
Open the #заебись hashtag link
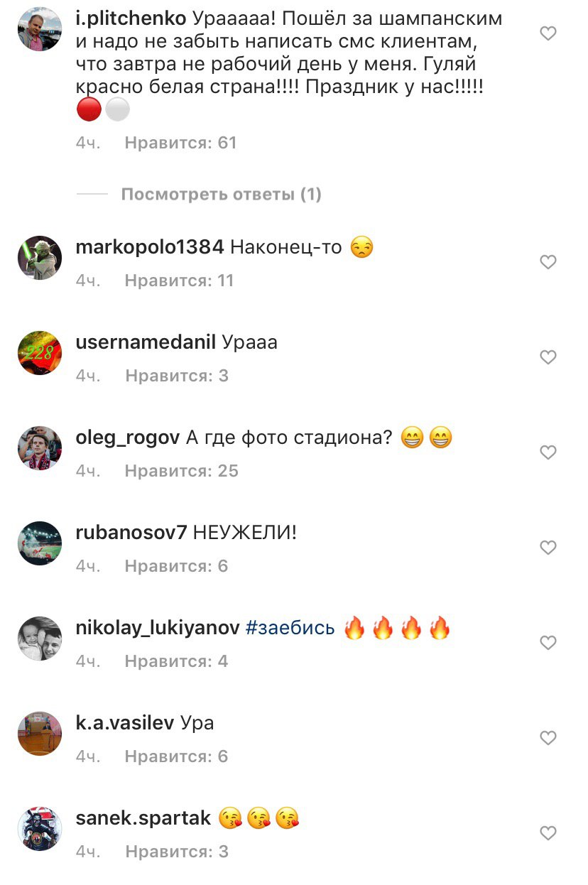coord(290,628)
